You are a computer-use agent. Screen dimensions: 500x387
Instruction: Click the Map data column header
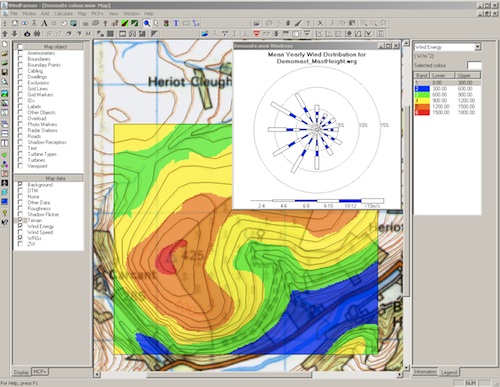point(55,178)
